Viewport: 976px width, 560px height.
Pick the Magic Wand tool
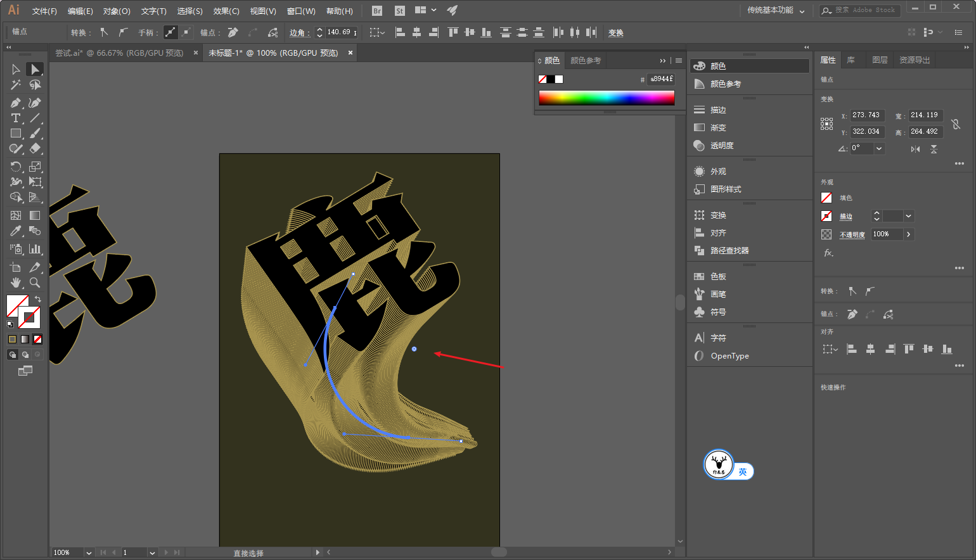(x=16, y=85)
